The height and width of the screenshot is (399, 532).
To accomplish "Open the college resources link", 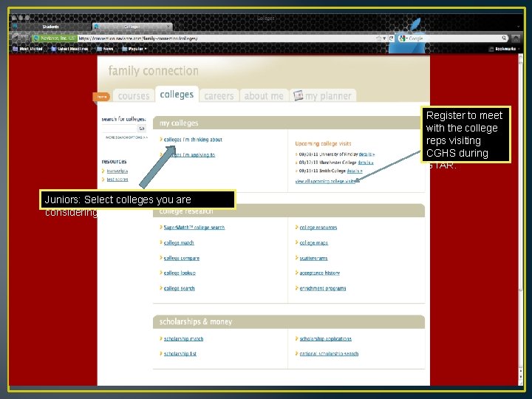I will [318, 228].
